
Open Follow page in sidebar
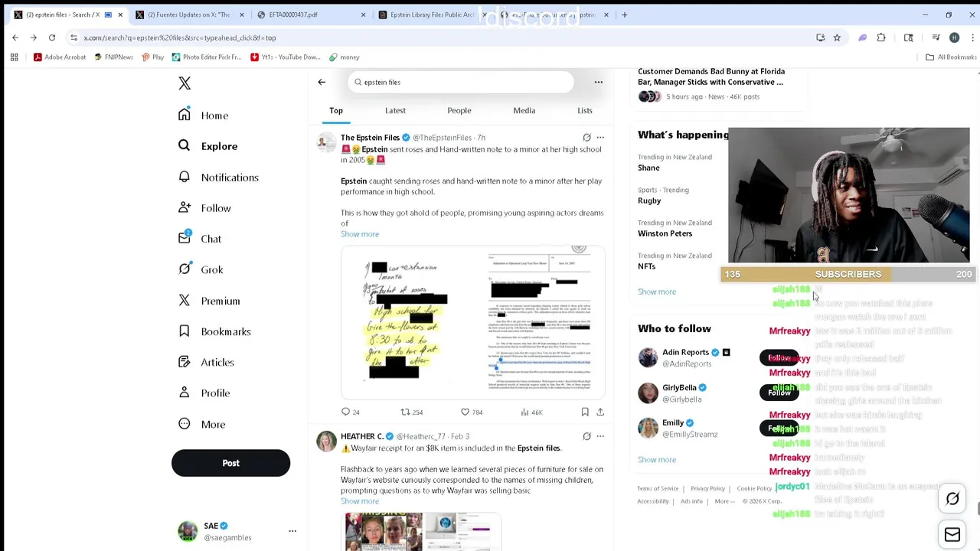[204, 208]
